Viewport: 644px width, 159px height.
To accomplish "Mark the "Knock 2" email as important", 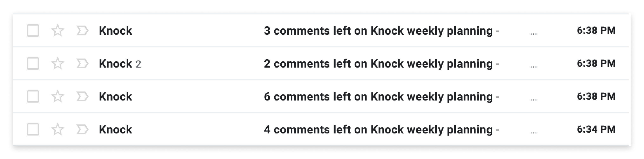I will coord(82,63).
